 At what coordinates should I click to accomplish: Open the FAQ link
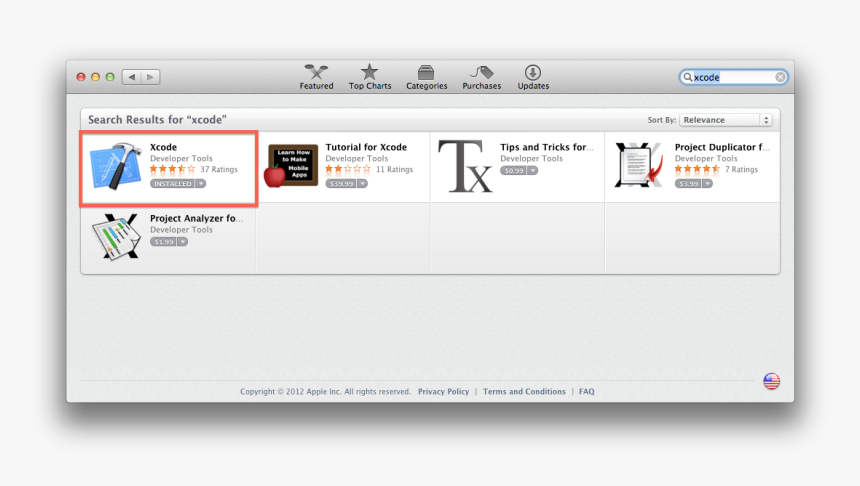[x=586, y=392]
